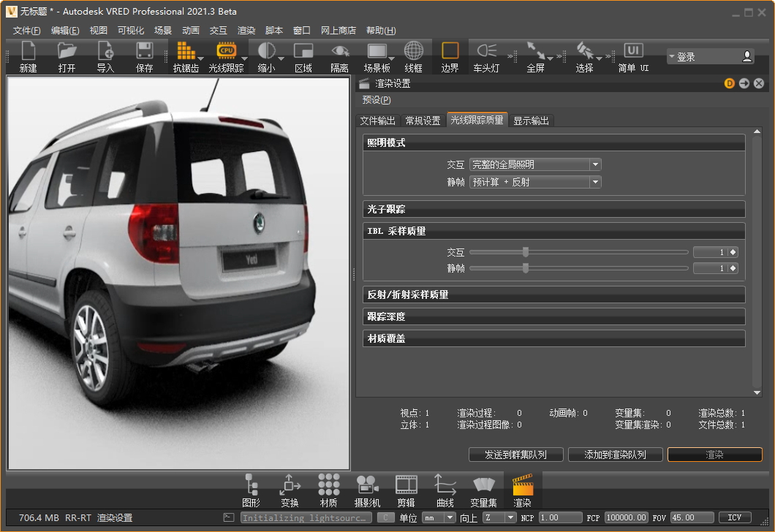Switch to the 显示输出 tab
775x532 pixels.
(532, 121)
